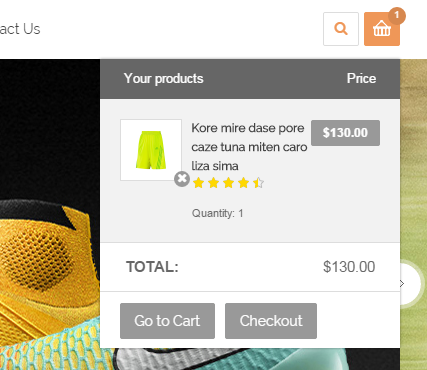Image resolution: width=427 pixels, height=370 pixels.
Task: Click the TOTAL label
Action: 152,267
